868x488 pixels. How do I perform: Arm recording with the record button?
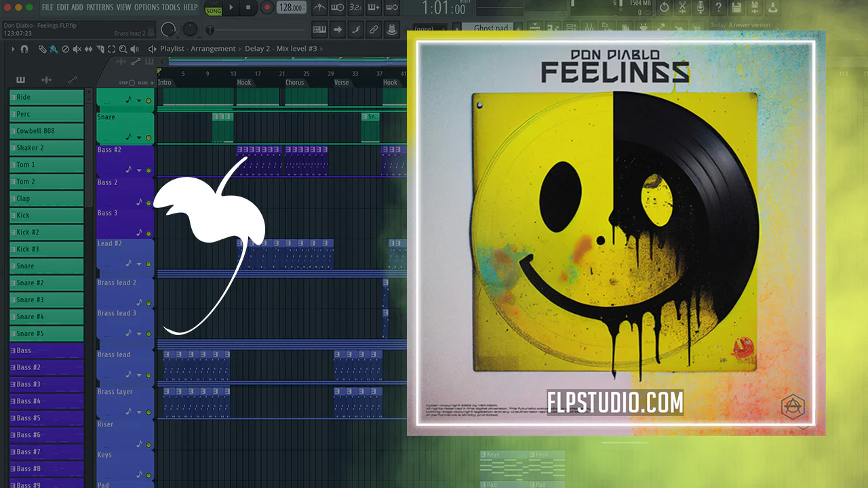pos(267,7)
